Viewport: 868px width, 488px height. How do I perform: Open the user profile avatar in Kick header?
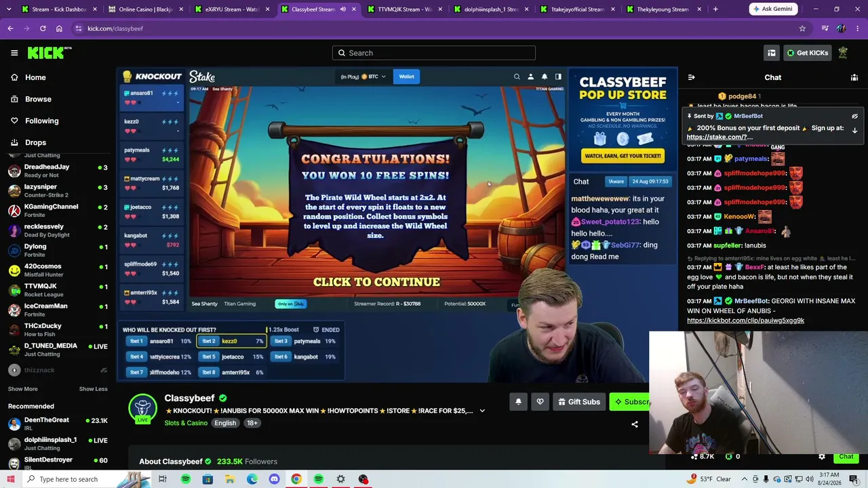coord(843,53)
